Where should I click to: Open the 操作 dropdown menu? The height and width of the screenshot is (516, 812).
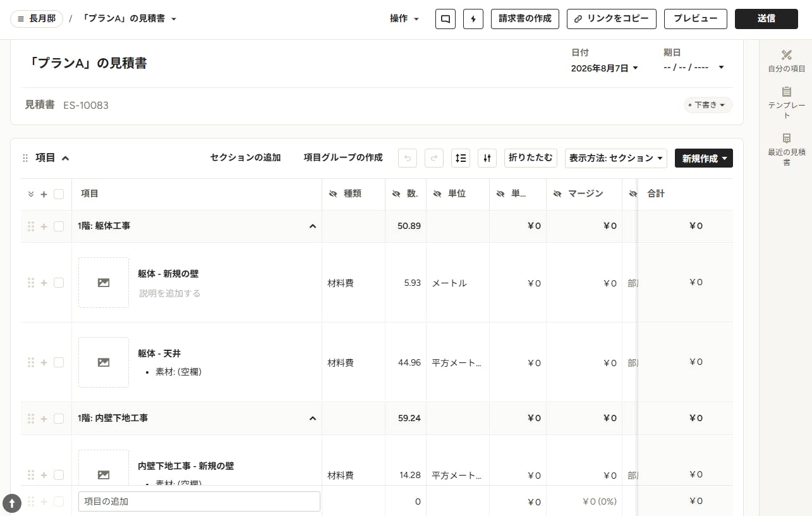point(404,19)
